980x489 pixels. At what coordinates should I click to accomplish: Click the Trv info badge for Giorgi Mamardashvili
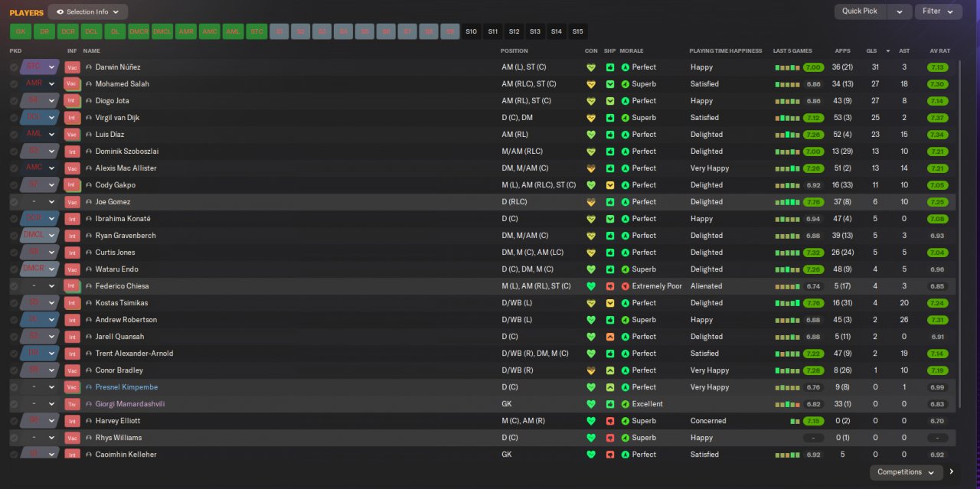point(72,404)
